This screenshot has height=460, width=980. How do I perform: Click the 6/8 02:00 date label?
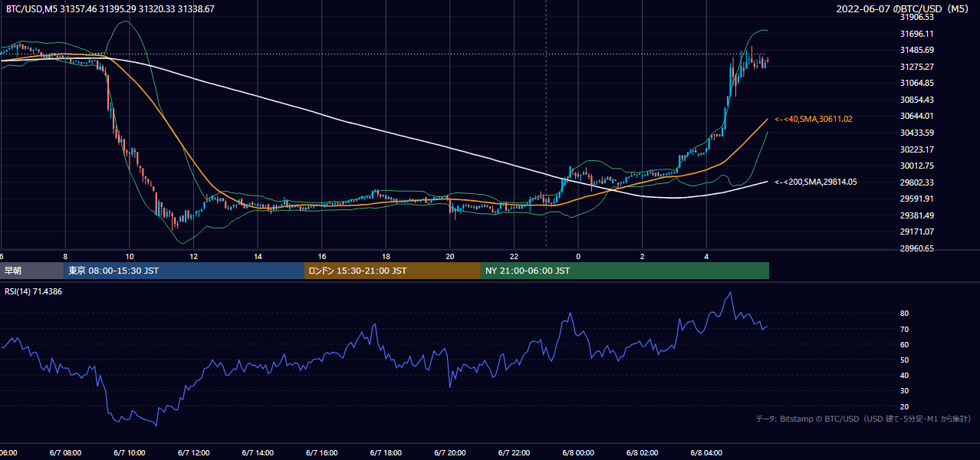(x=643, y=452)
